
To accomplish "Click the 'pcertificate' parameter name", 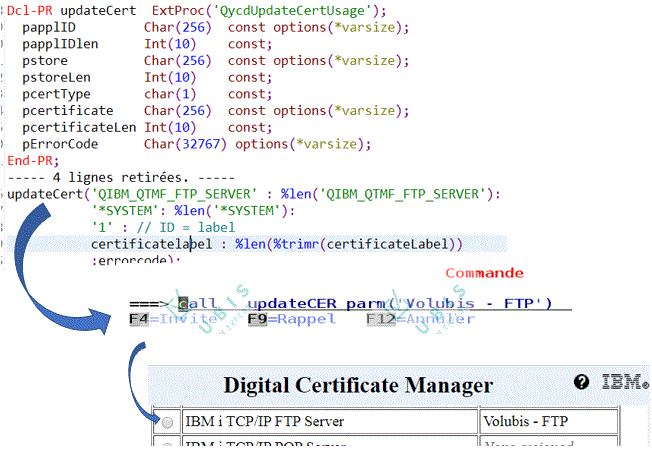I will [x=68, y=111].
